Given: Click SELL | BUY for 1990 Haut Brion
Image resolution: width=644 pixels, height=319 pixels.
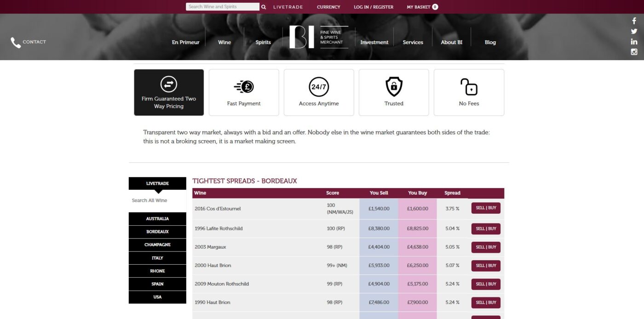Looking at the screenshot, I should 486,302.
